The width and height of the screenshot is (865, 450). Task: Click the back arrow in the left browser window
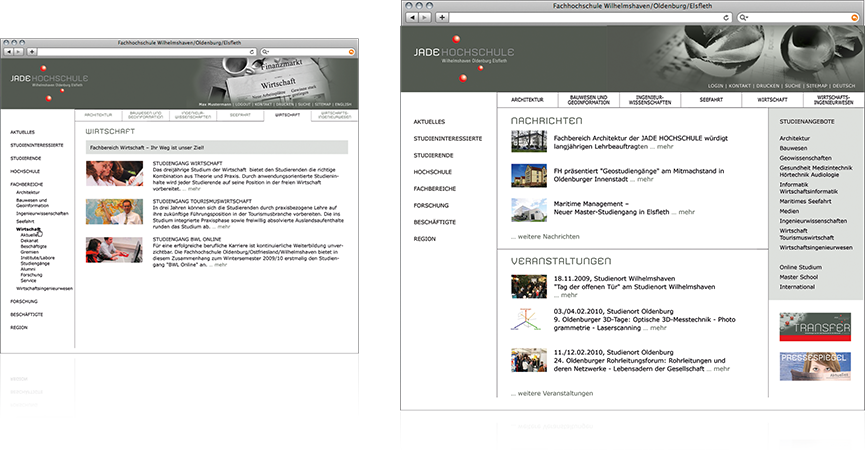pyautogui.click(x=8, y=50)
